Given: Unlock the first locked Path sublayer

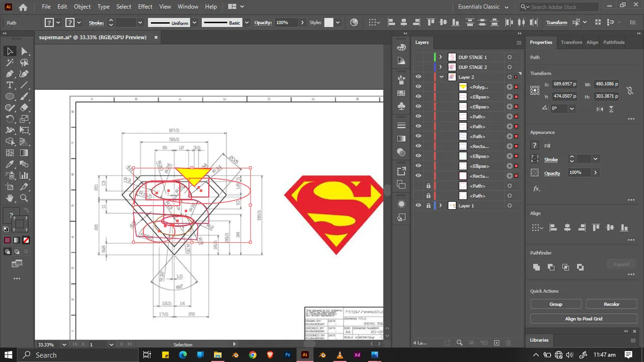Looking at the screenshot, I should (x=428, y=186).
